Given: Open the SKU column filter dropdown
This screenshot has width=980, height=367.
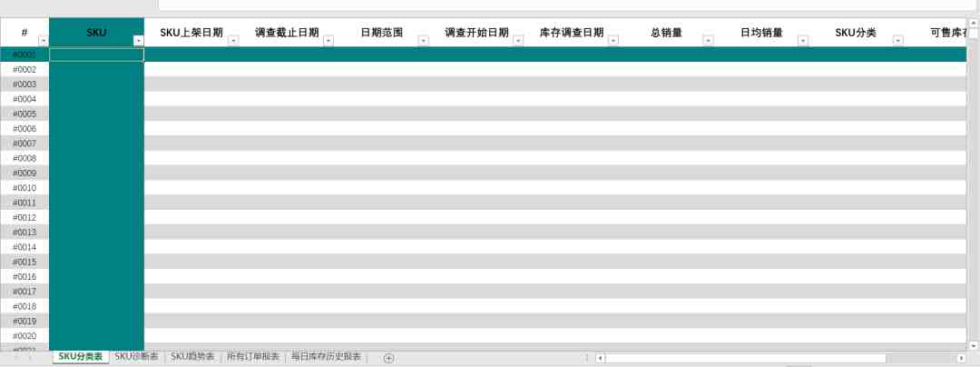Looking at the screenshot, I should (139, 41).
